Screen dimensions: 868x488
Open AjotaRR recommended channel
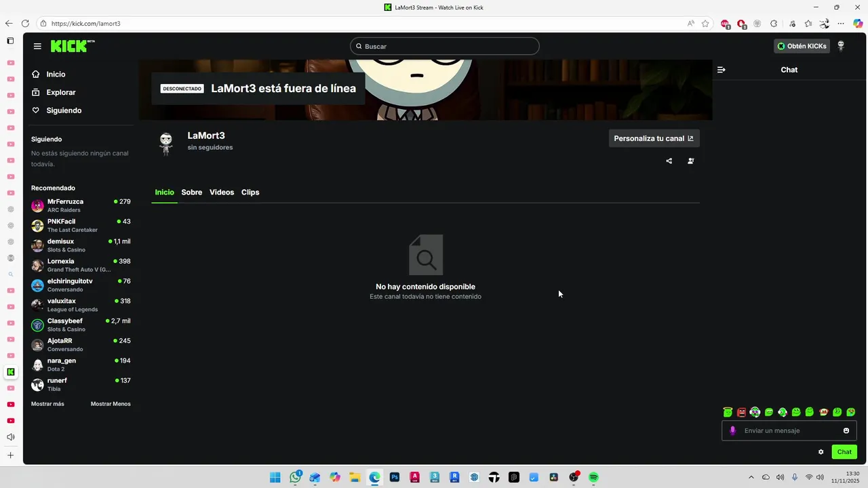point(81,345)
